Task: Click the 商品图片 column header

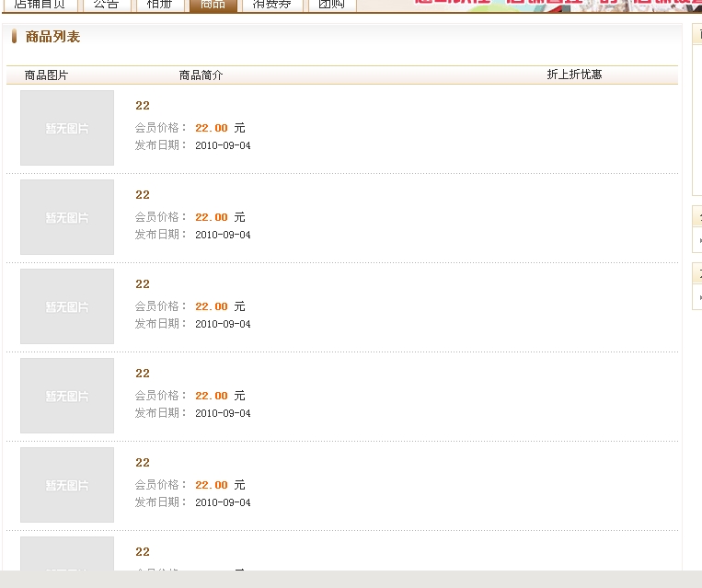Action: coord(46,75)
